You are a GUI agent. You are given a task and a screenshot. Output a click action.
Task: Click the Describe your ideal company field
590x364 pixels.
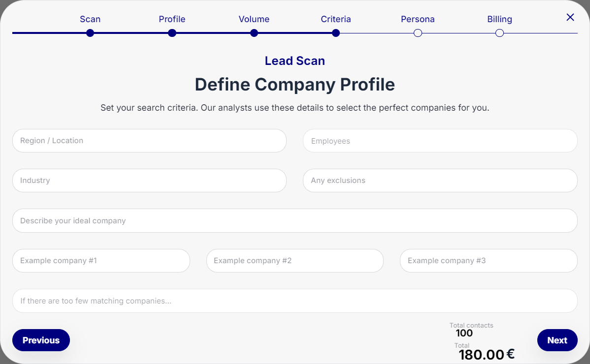click(x=295, y=221)
